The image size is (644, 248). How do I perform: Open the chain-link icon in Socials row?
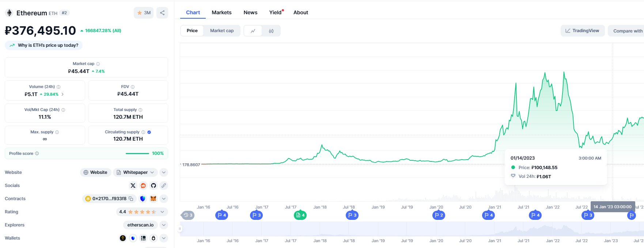tap(164, 186)
